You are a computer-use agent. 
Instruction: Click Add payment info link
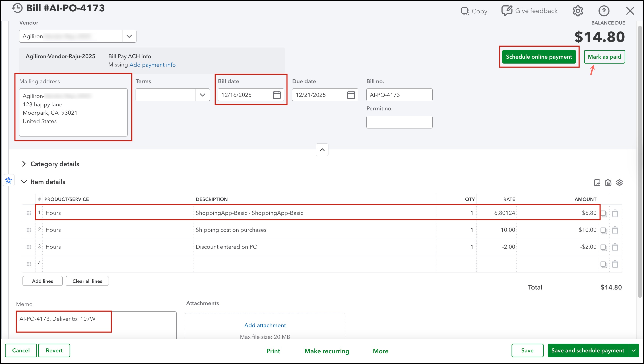[x=152, y=65]
